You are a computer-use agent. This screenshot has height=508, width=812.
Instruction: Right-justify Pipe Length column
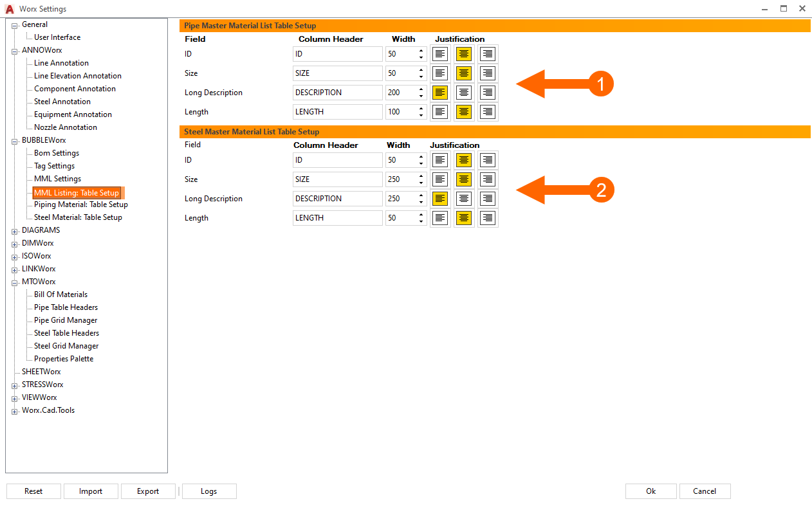click(x=488, y=112)
